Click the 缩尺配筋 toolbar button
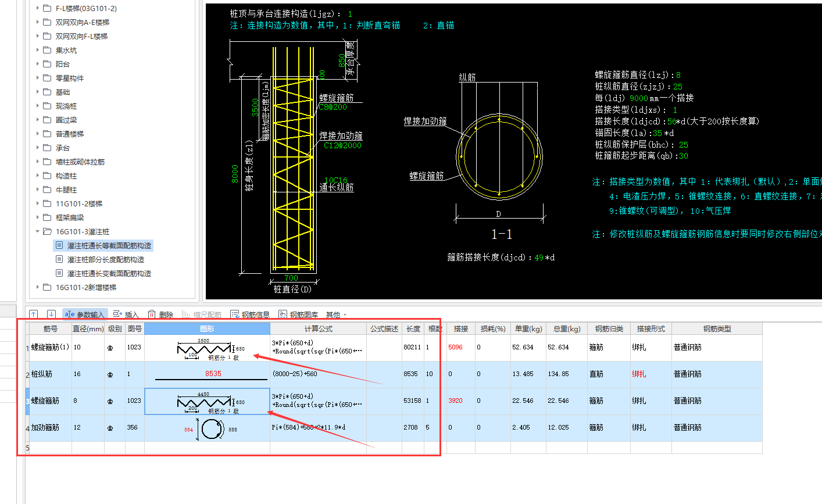This screenshot has width=822, height=504. 202,314
